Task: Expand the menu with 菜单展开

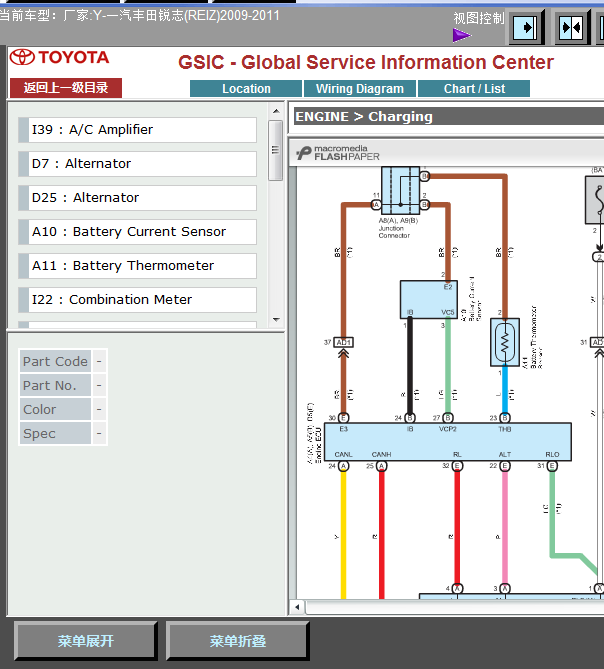Action: coord(86,640)
